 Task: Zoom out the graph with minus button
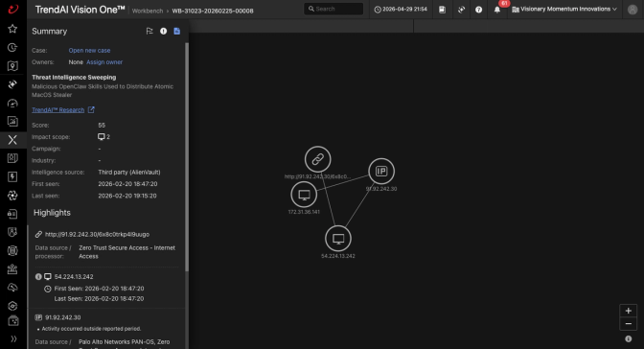628,324
